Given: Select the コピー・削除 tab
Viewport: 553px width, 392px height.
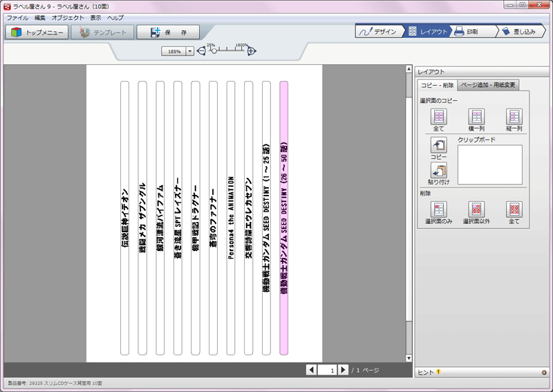Looking at the screenshot, I should pos(438,86).
